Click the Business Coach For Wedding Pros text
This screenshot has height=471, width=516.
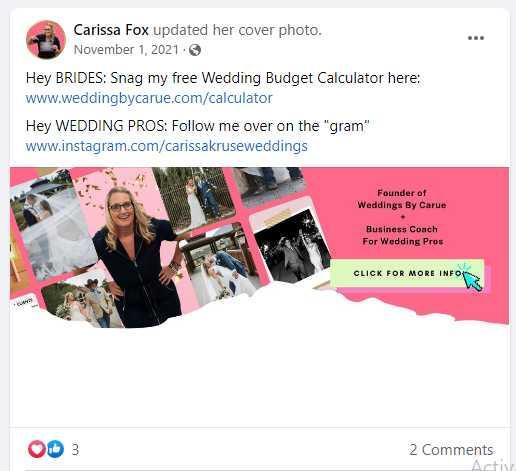coord(403,235)
